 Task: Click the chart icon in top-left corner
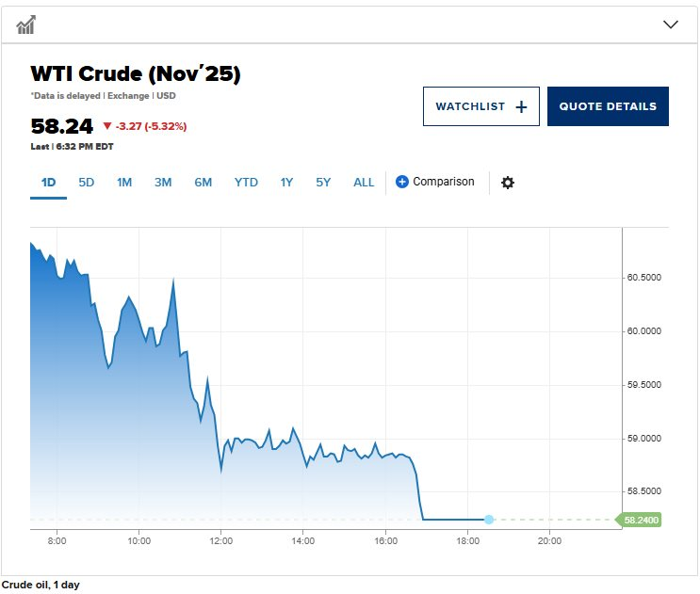click(x=26, y=24)
